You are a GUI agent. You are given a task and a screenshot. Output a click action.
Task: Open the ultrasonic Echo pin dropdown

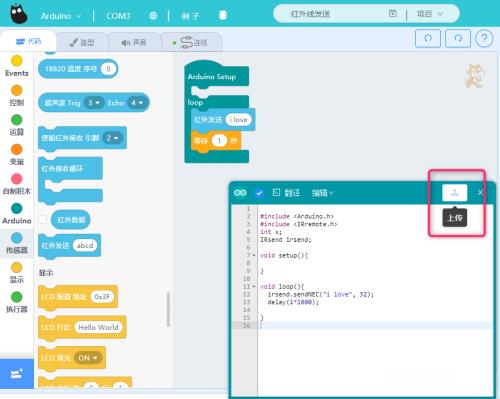[x=137, y=103]
